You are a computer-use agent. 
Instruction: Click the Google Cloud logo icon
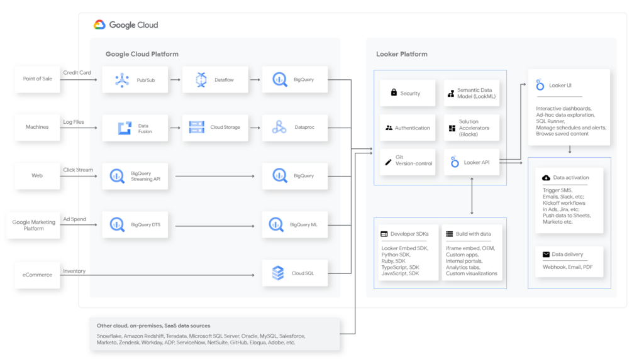pyautogui.click(x=99, y=25)
